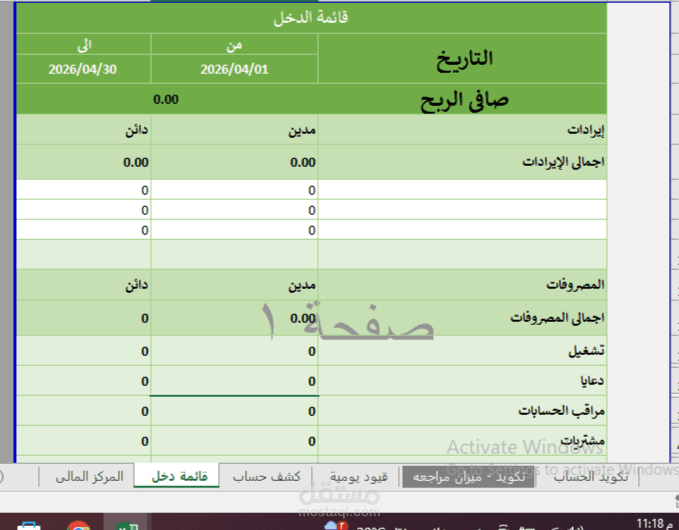The height and width of the screenshot is (530, 679).
Task: Select مدين header in the إيرادات row
Action: pos(234,129)
